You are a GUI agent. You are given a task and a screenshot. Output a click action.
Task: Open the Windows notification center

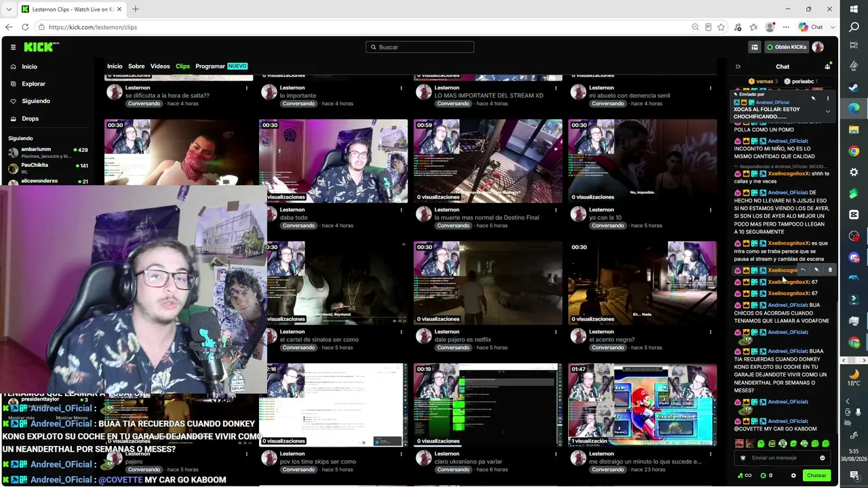(x=854, y=475)
